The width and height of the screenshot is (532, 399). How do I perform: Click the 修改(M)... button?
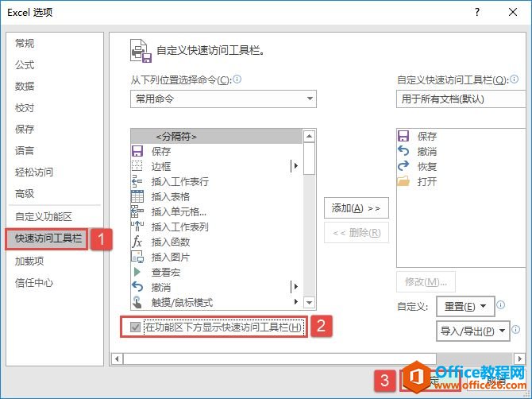pyautogui.click(x=426, y=281)
